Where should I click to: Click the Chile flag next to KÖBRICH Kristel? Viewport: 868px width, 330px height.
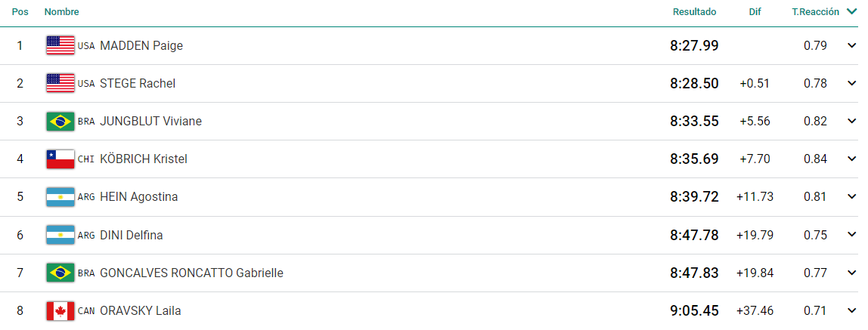coord(60,159)
